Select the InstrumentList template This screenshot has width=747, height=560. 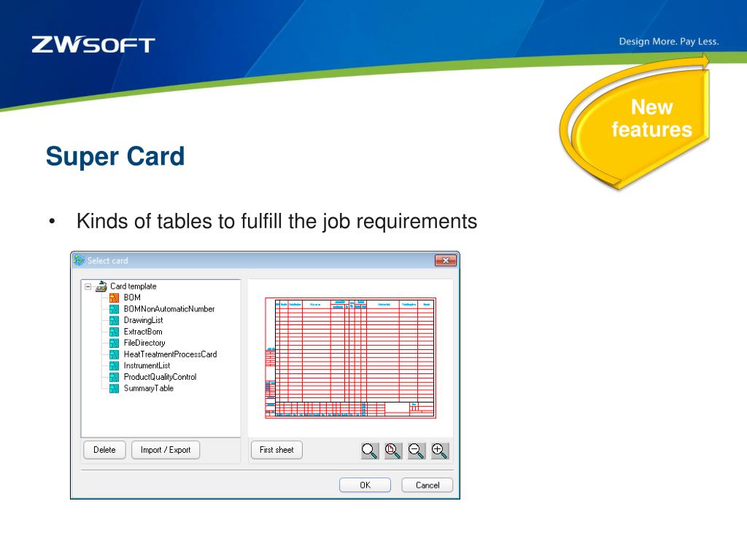tap(147, 366)
